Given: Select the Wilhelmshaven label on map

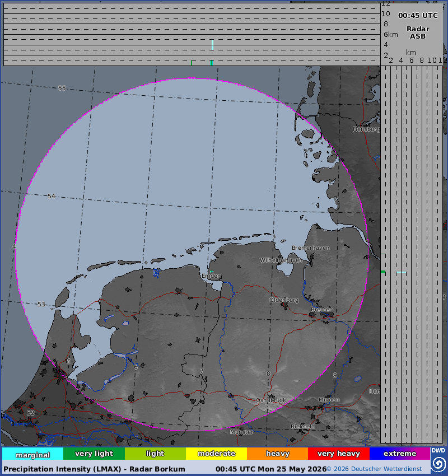Looking at the screenshot, I should [x=281, y=260].
